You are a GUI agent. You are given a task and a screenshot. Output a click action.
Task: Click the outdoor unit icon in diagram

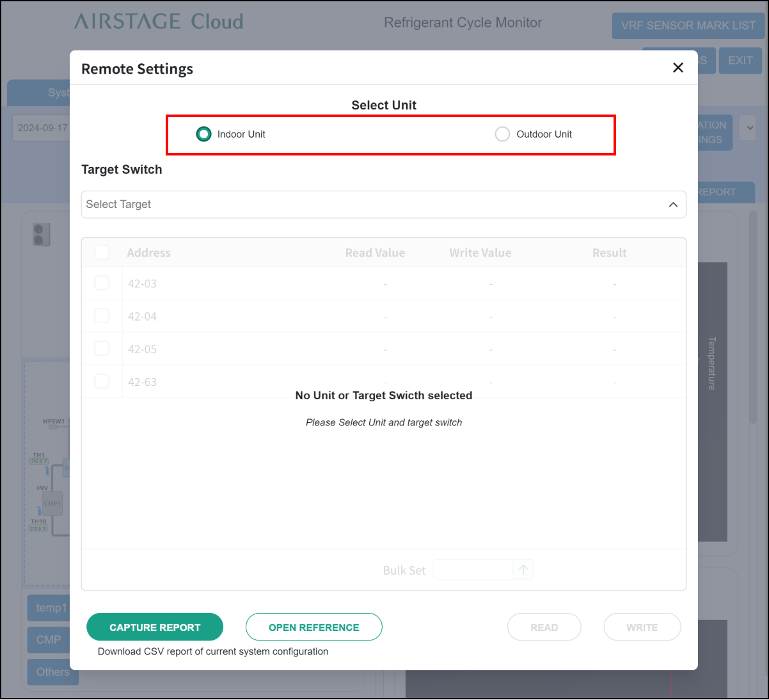42,234
